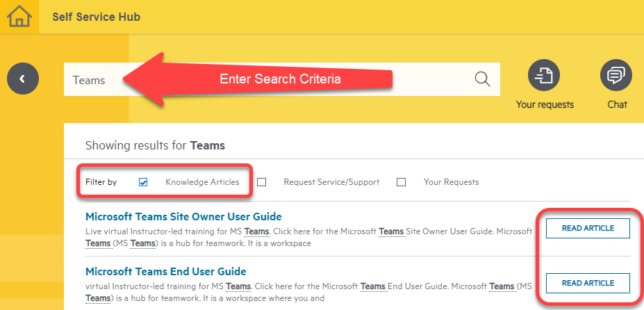Click the 'Showing results for Teams' heading
644x310 pixels.
155,145
